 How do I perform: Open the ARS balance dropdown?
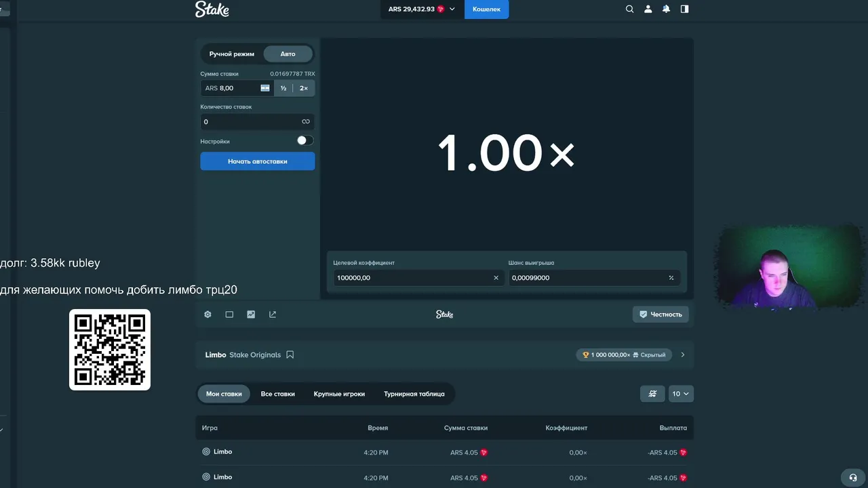coord(422,9)
